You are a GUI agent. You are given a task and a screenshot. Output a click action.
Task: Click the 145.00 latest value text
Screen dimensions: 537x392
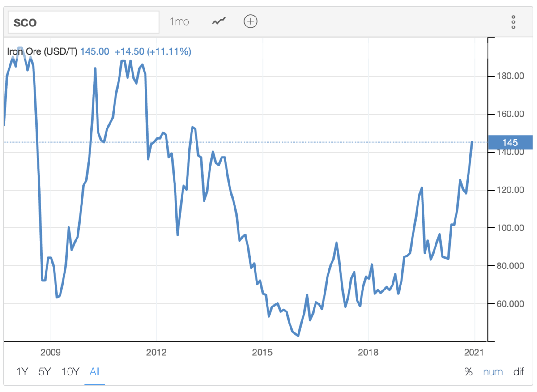95,51
